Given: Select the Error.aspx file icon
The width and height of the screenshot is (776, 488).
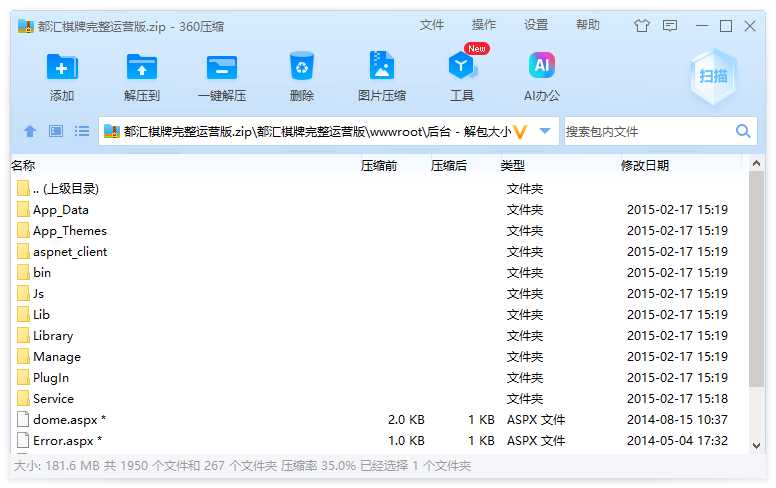Looking at the screenshot, I should pos(23,440).
